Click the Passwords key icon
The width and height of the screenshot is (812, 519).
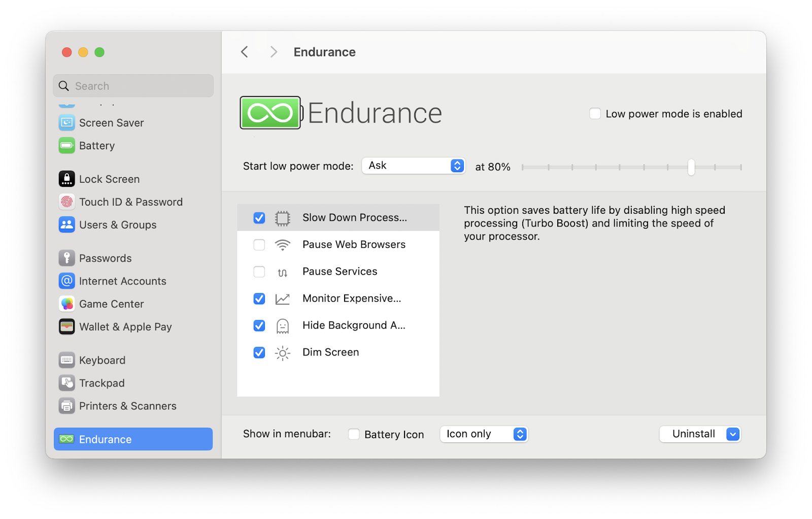[x=66, y=258]
